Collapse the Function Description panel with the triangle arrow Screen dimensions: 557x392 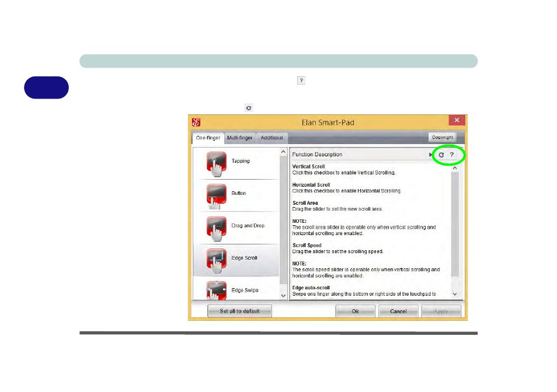[x=430, y=155]
